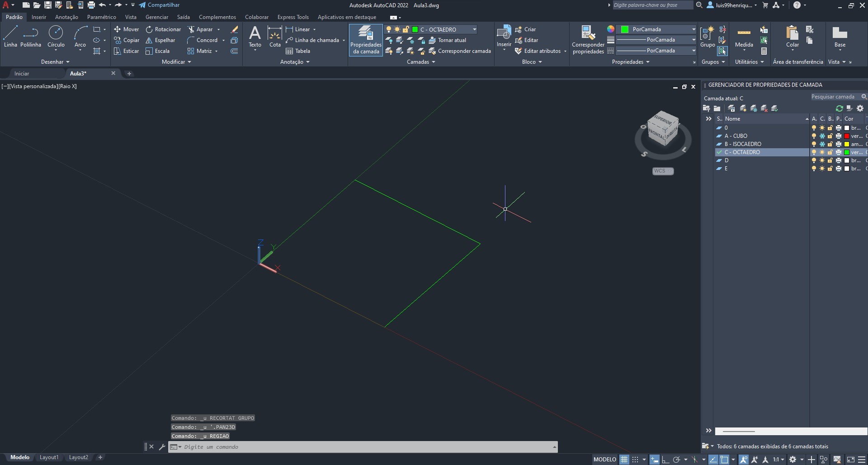Expand the Anotação panel

[x=295, y=62]
